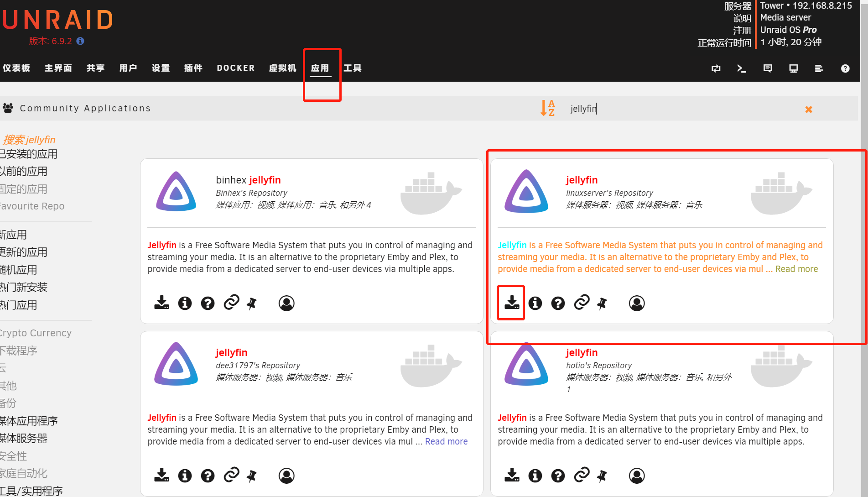Viewport: 868px width, 497px height.
Task: Pin hotio's jellyfin app
Action: [602, 476]
